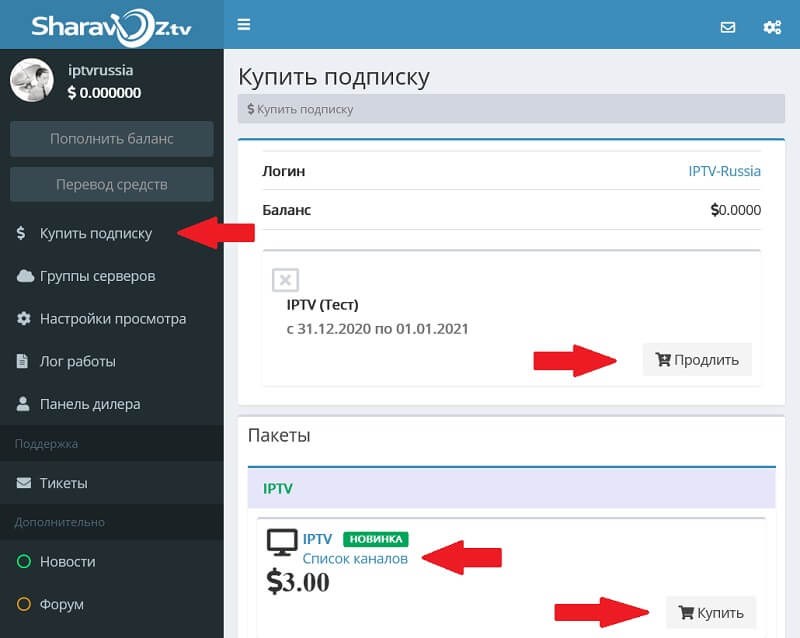Viewport: 800px width, 638px height.
Task: Click the Купить button for IPTV package
Action: click(710, 611)
